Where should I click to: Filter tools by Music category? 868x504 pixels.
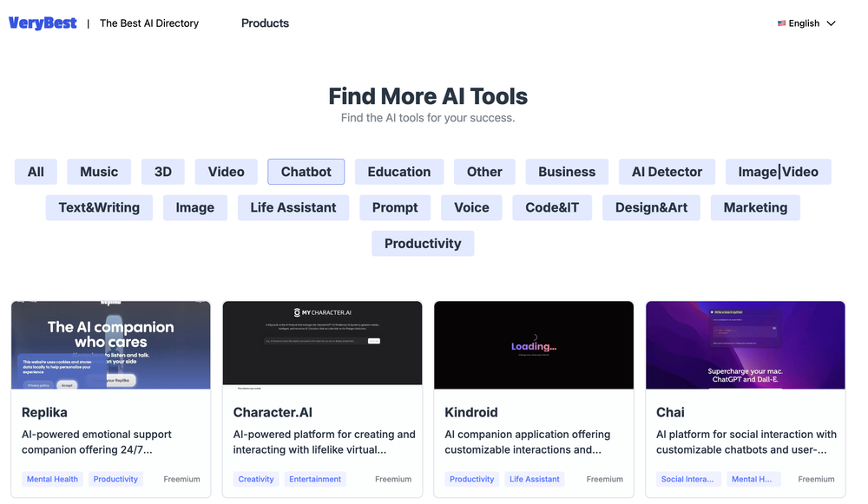(98, 172)
